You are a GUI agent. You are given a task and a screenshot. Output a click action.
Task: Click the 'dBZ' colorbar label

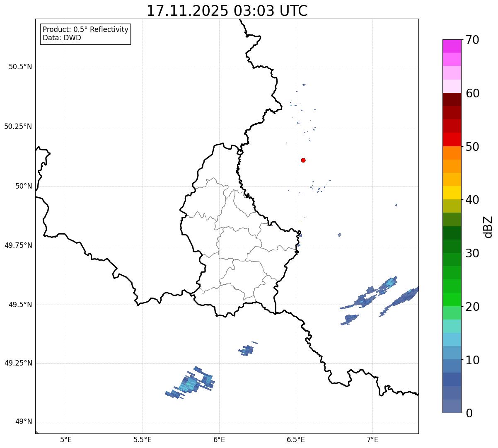488,226
